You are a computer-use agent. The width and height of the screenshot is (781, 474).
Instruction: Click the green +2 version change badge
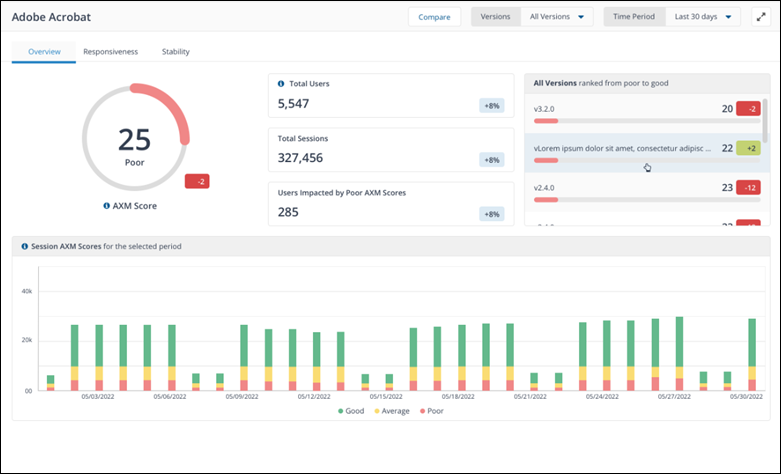pos(748,148)
